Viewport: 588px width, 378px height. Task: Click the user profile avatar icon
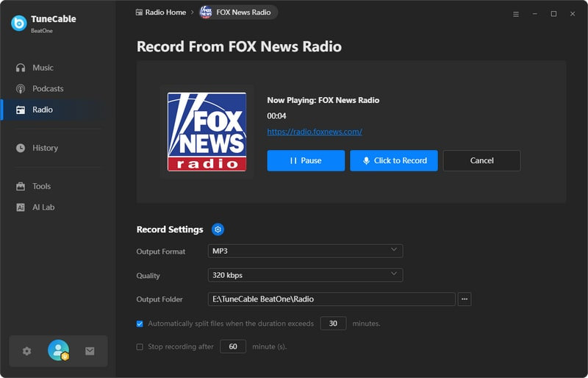[x=59, y=350]
